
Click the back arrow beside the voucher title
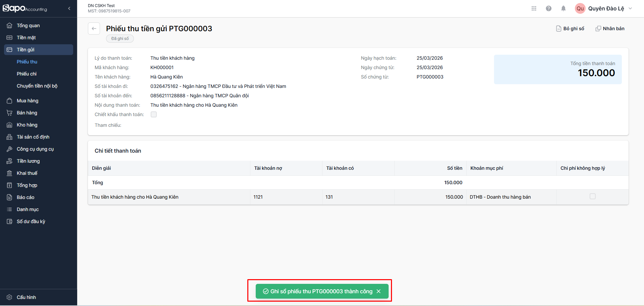(x=94, y=29)
